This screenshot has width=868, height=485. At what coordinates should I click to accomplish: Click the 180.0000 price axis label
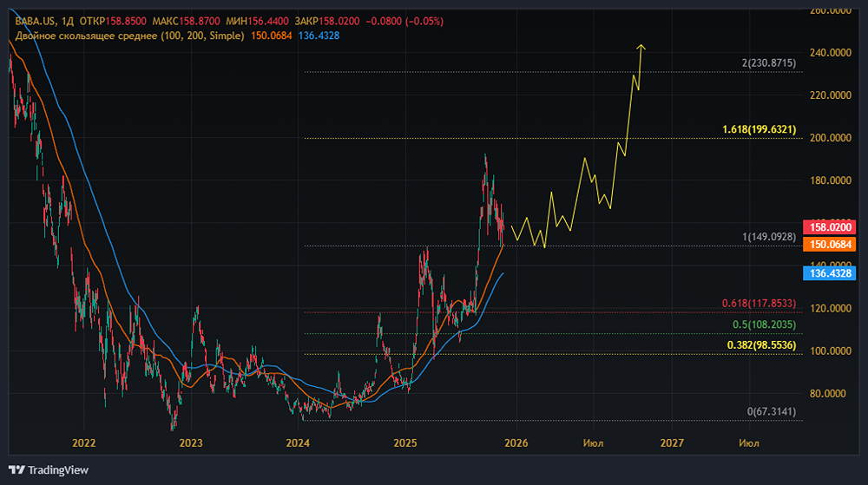[831, 180]
